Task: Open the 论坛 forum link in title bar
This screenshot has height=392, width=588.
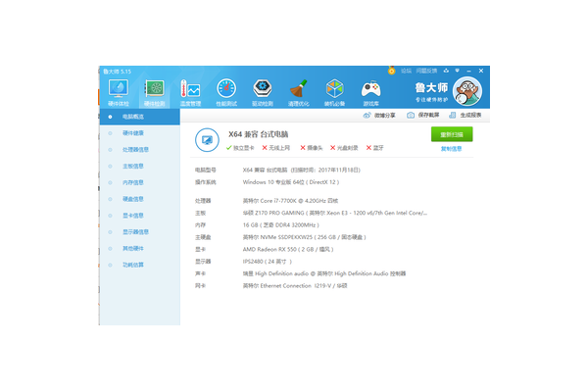Action: 406,71
